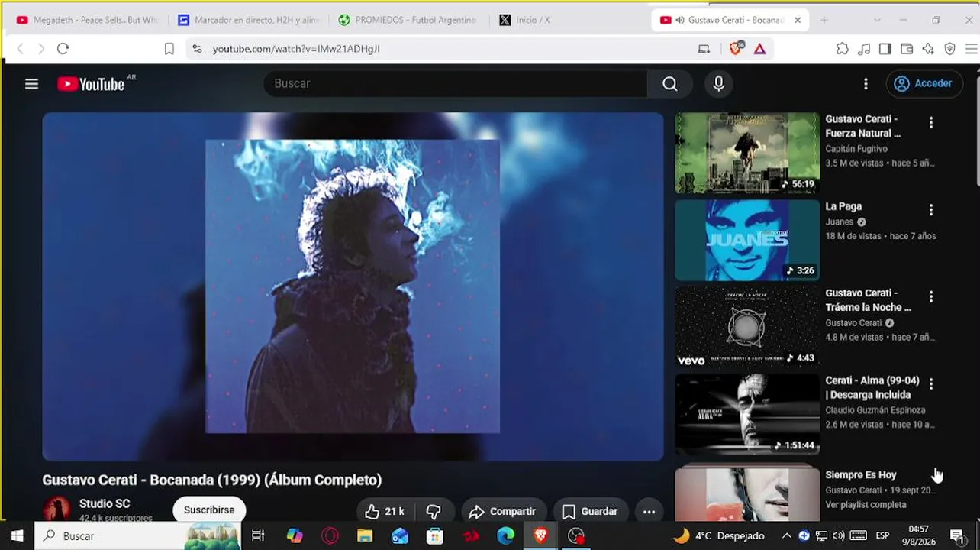Bookmark this page with the bookmark icon
The height and width of the screenshot is (550, 980).
tap(169, 49)
